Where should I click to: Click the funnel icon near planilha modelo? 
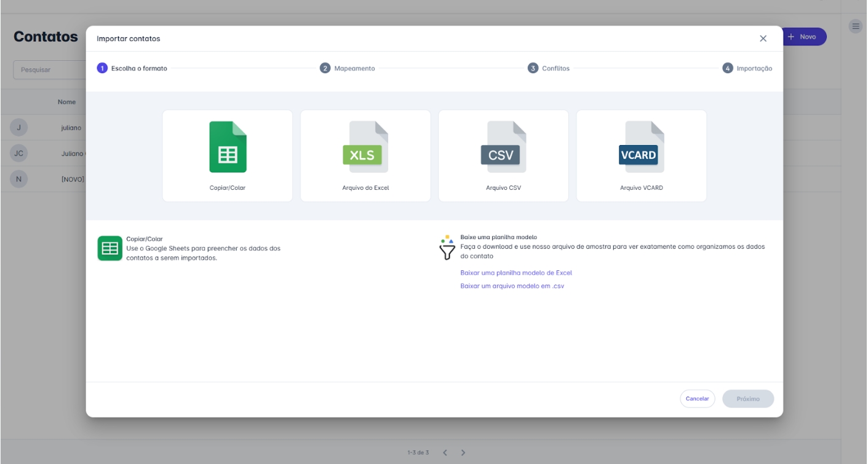tap(447, 248)
